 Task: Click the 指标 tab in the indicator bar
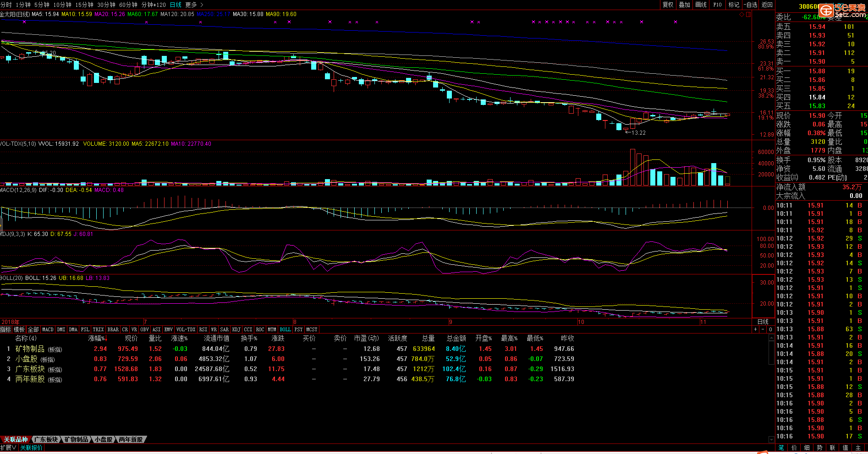point(5,329)
